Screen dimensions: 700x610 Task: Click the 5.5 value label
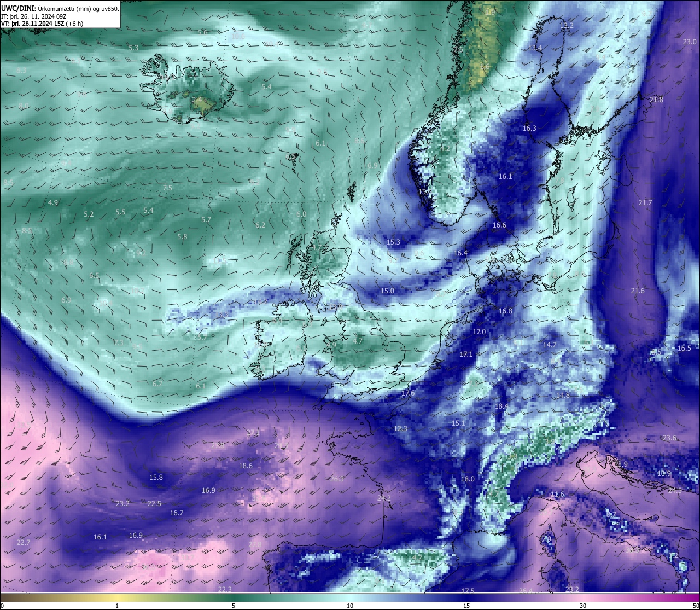click(x=120, y=212)
